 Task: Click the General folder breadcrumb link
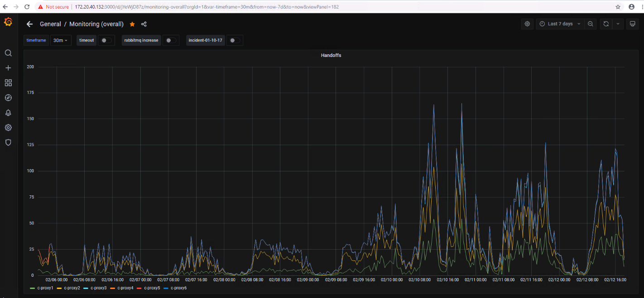pyautogui.click(x=50, y=24)
